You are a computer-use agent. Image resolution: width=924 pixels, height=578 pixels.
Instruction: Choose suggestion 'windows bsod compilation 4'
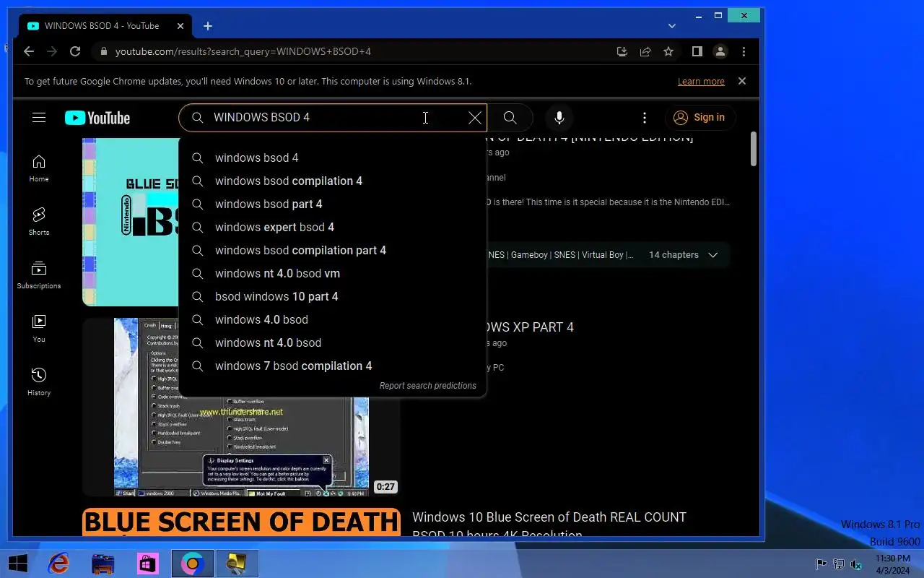[x=333, y=181]
